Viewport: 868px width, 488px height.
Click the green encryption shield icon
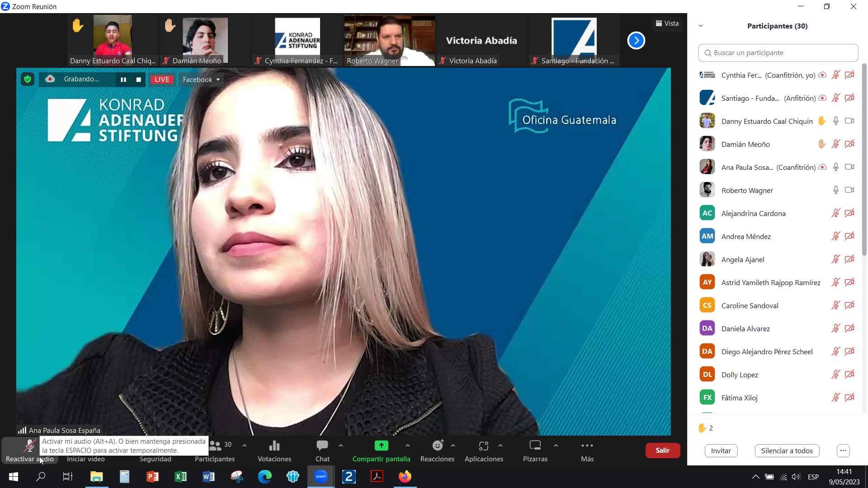click(x=28, y=80)
